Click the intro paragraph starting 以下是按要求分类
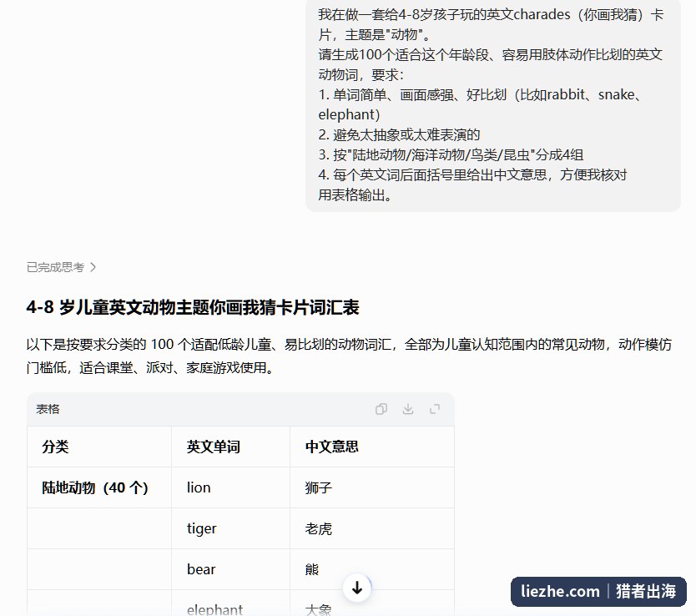Screen dimensions: 696x616 pyautogui.click(x=349, y=356)
